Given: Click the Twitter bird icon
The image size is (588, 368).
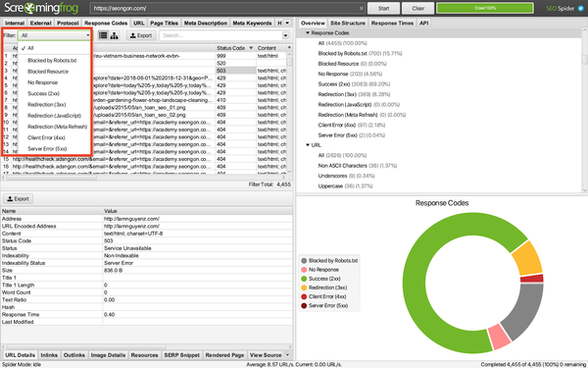Looking at the screenshot, I should tap(581, 8).
